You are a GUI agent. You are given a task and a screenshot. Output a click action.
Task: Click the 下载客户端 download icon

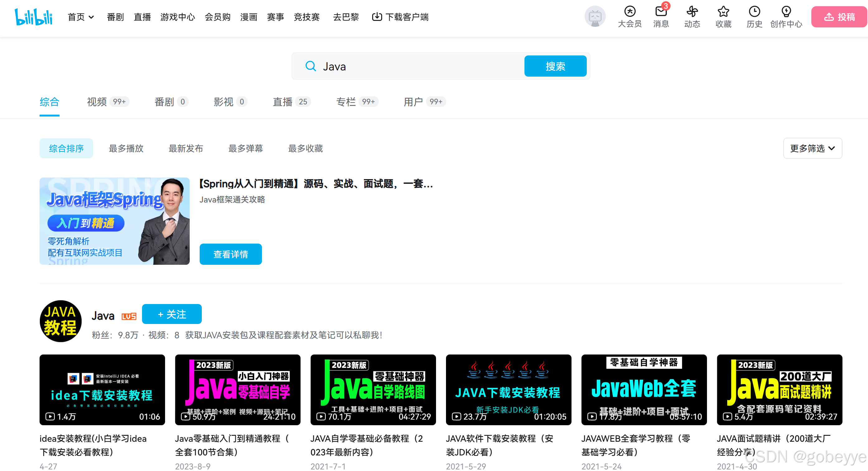[x=377, y=17]
